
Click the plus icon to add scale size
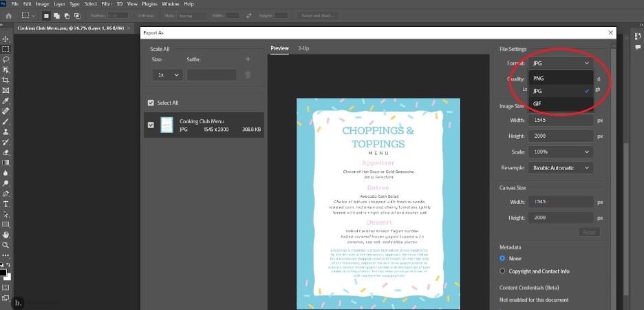248,59
